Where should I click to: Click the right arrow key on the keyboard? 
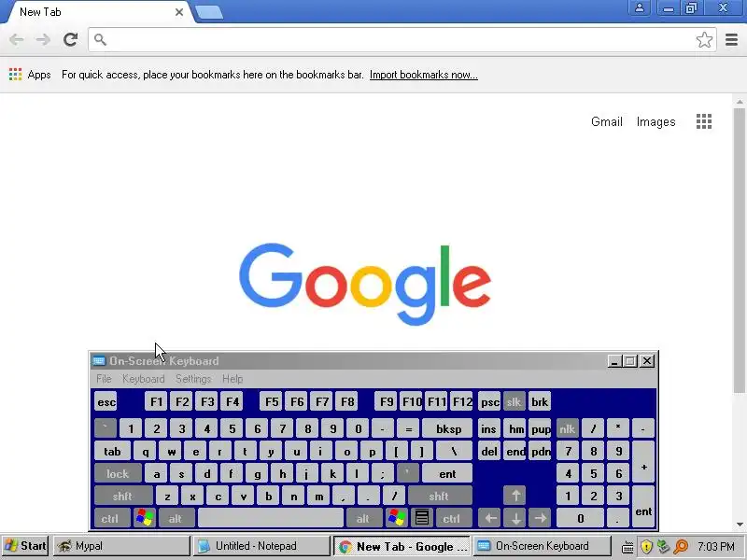(540, 518)
